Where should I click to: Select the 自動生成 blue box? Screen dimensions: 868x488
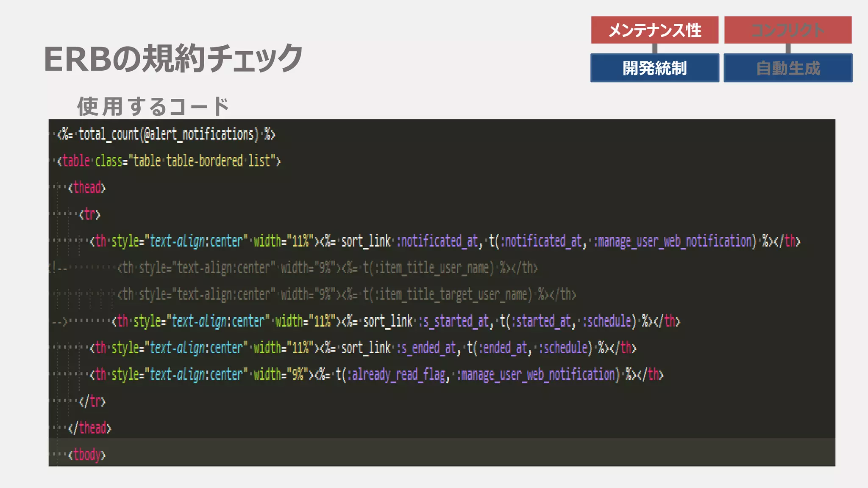click(x=787, y=68)
